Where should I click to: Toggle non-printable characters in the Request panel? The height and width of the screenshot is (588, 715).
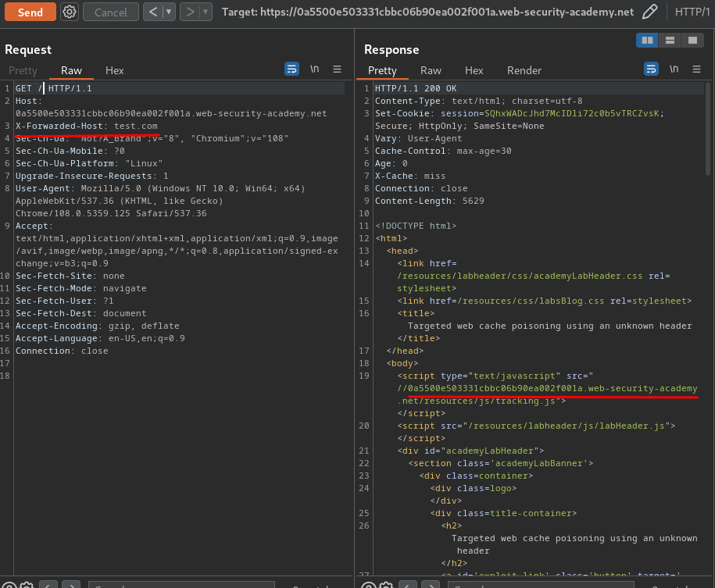(315, 69)
